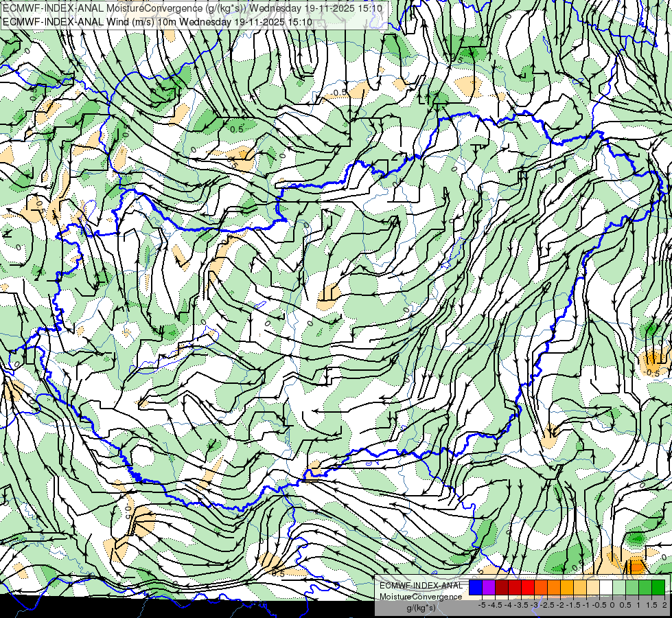Click the pale peach swatch for -1 to -0.5
This screenshot has width=672, height=618.
pos(593,588)
